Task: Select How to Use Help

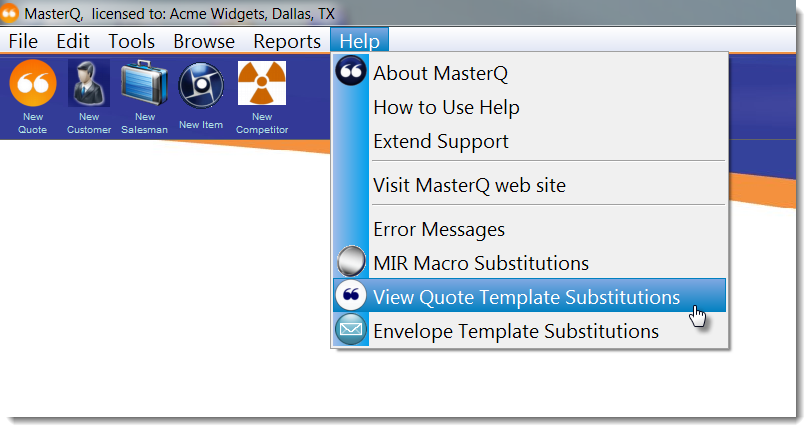Action: (x=446, y=107)
